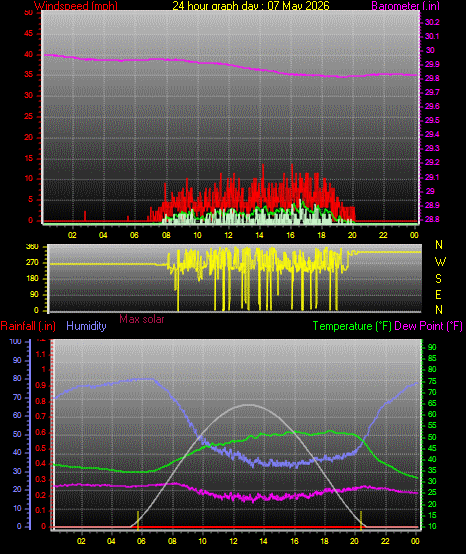466x554 pixels.
Task: Click the "N" compass label below "E"
Action: tap(439, 310)
